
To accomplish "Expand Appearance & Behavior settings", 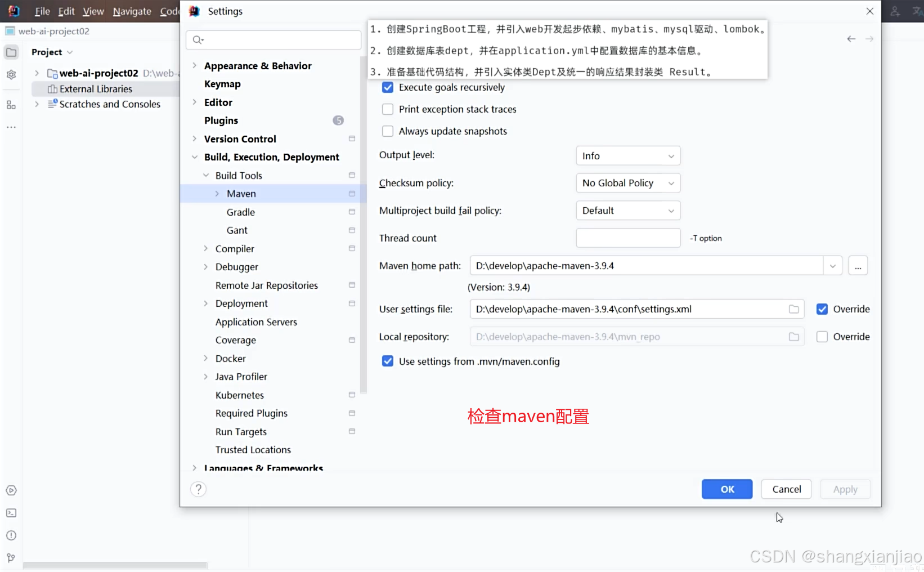I will coord(194,66).
